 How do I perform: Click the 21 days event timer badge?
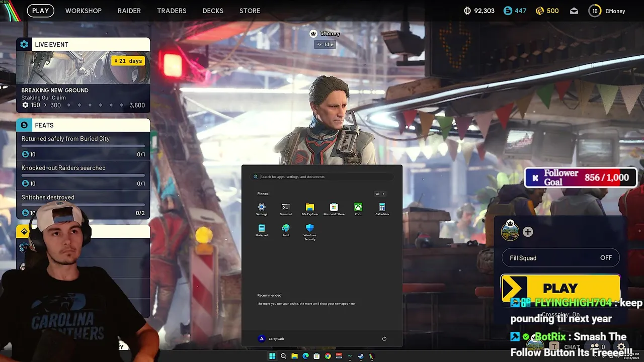pyautogui.click(x=128, y=61)
